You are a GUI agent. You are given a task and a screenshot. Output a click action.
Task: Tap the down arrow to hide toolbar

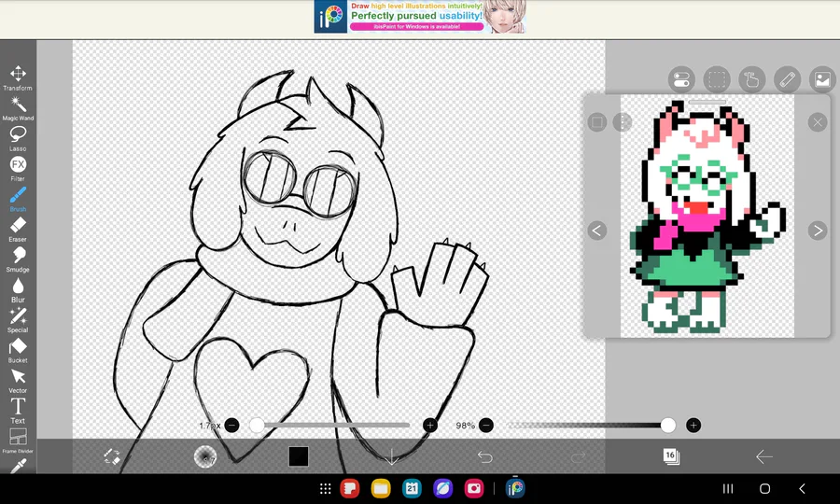point(392,457)
